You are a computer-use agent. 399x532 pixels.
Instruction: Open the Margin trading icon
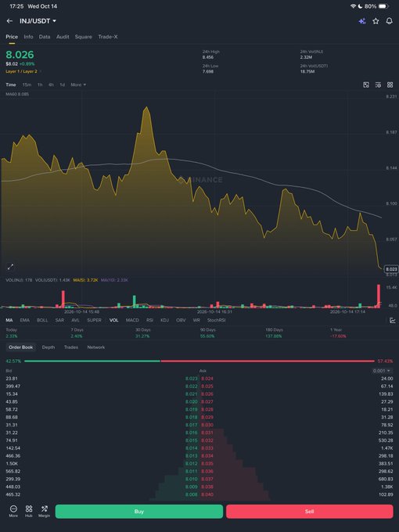44,511
